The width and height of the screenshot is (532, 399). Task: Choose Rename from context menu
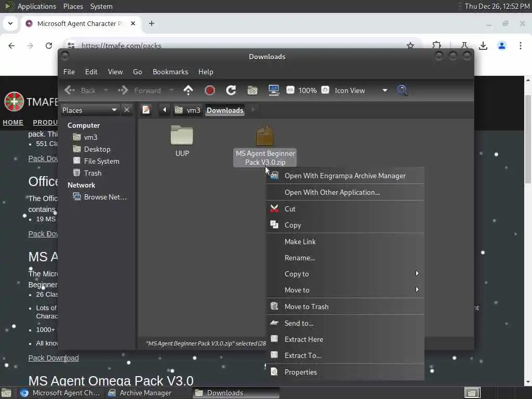point(345,258)
